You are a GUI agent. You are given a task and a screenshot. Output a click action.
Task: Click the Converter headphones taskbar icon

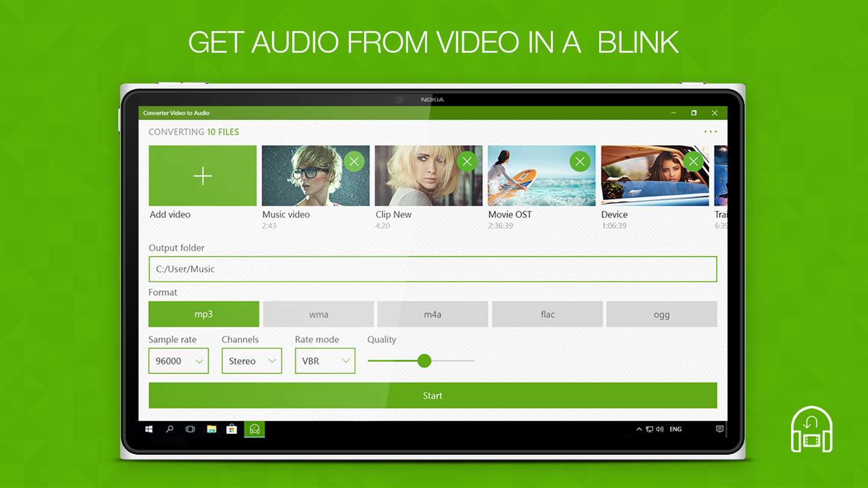coord(254,429)
